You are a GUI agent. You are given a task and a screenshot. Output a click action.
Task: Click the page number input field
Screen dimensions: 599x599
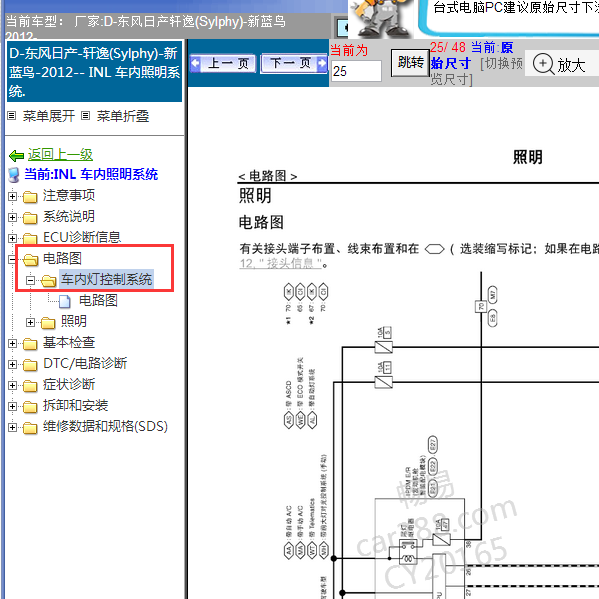coord(356,71)
